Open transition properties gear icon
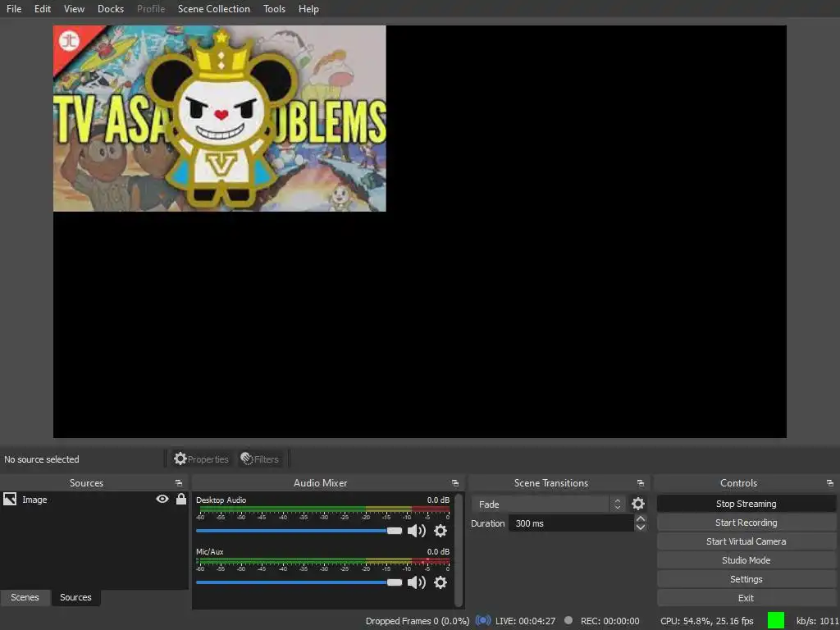The image size is (840, 630). [x=637, y=504]
